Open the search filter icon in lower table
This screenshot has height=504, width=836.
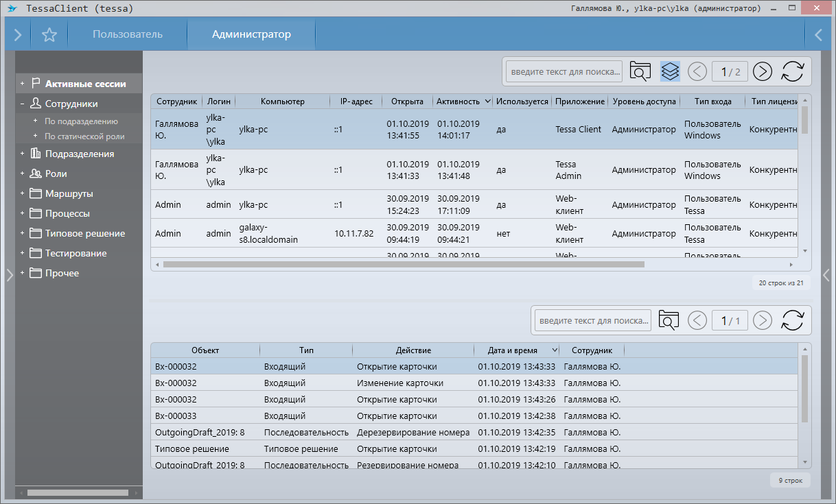coord(669,320)
